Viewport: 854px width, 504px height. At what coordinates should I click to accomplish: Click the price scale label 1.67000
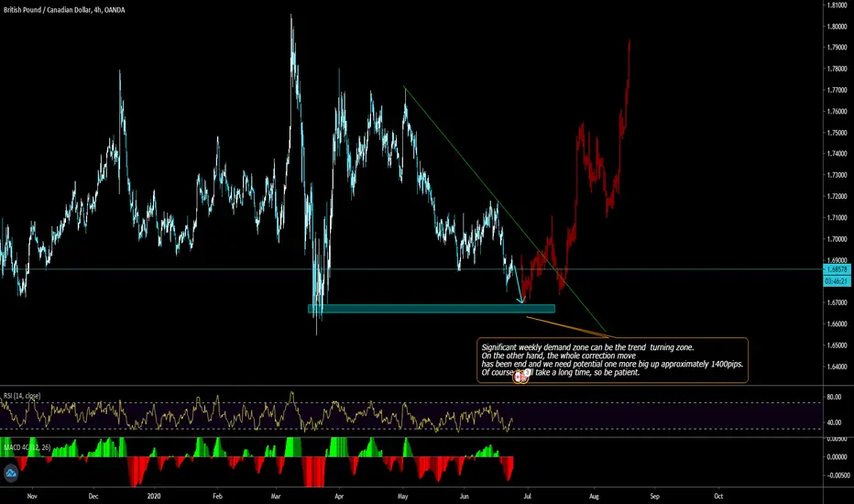tap(837, 302)
